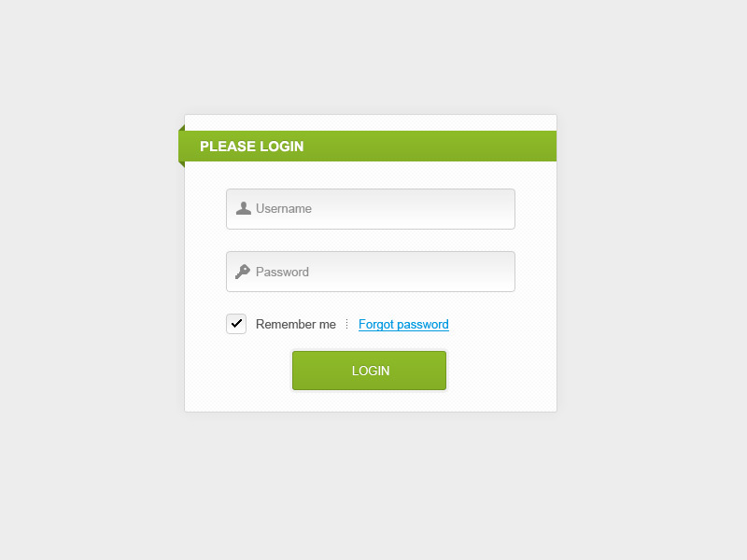The width and height of the screenshot is (747, 560).
Task: Click blank white area below LOGIN button
Action: [371, 401]
